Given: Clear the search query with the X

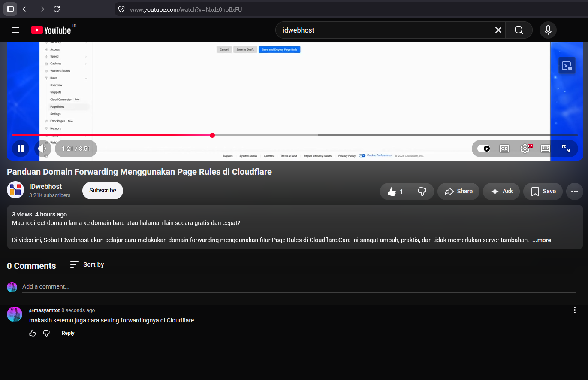Looking at the screenshot, I should [x=498, y=30].
